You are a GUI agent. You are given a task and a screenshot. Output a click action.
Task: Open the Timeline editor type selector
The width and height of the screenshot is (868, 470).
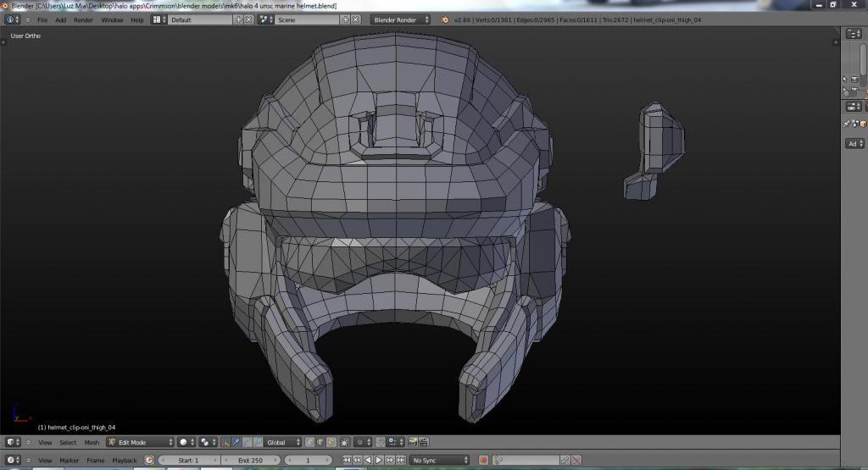pos(13,460)
